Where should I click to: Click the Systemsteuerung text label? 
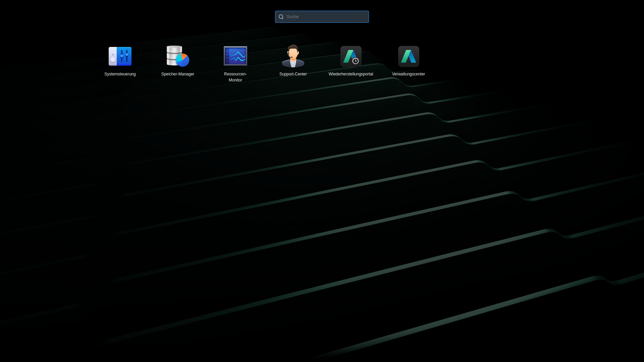(120, 74)
